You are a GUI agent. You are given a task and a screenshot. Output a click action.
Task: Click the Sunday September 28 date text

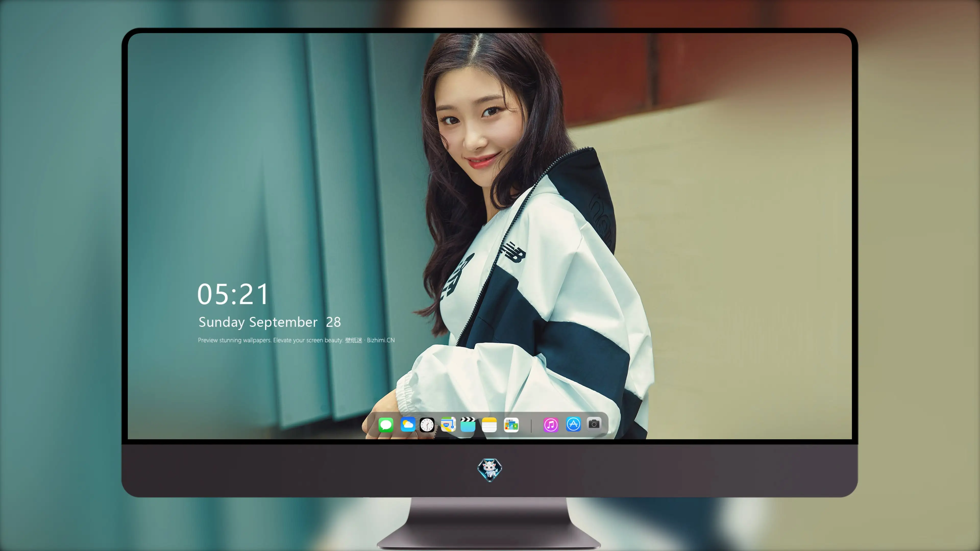coord(269,322)
